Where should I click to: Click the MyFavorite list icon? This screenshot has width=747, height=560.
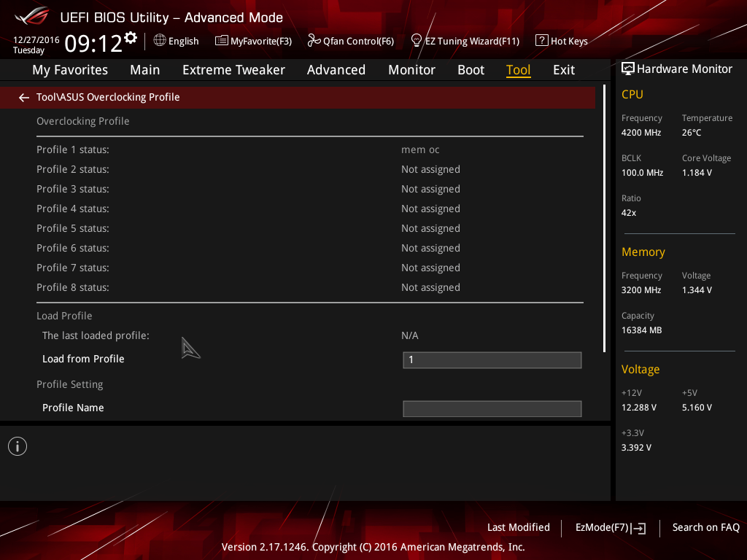pos(222,41)
